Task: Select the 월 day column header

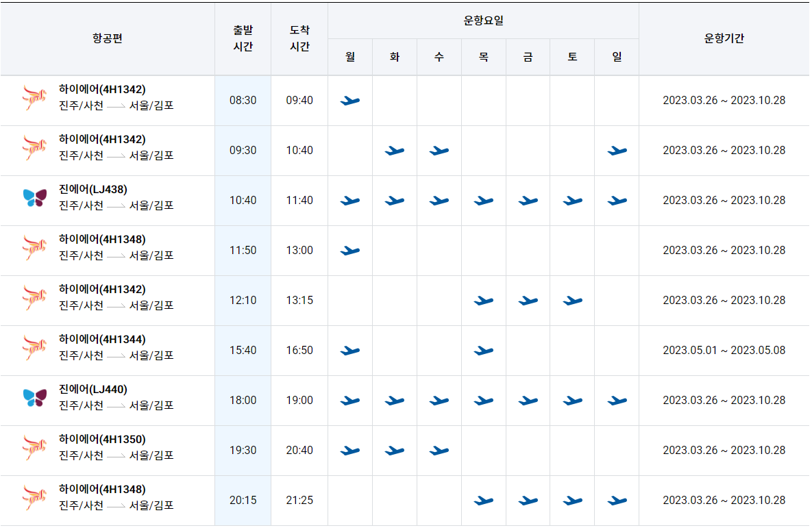Action: tap(349, 58)
